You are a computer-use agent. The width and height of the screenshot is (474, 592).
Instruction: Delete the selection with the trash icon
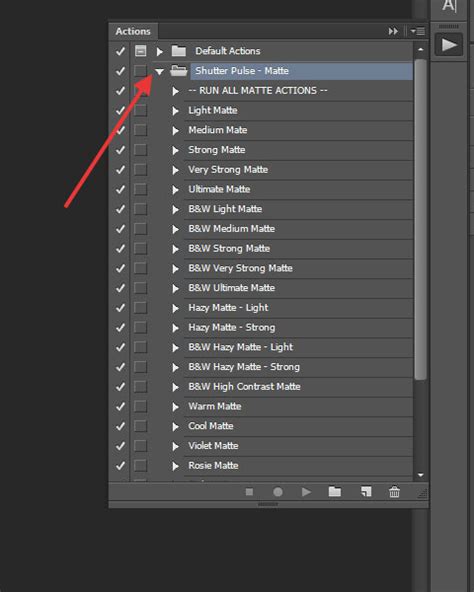(394, 492)
